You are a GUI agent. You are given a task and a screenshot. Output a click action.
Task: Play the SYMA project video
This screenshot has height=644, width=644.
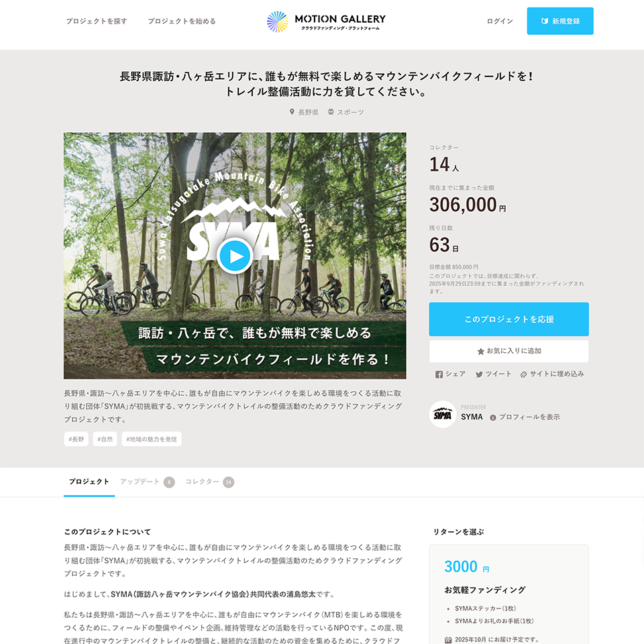[235, 256]
